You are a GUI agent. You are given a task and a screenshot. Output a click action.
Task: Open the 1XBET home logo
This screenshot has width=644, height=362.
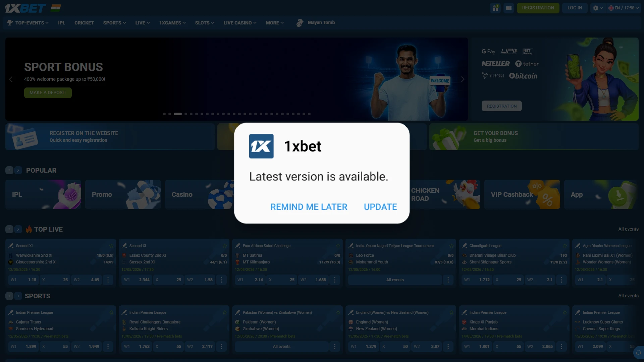point(25,8)
